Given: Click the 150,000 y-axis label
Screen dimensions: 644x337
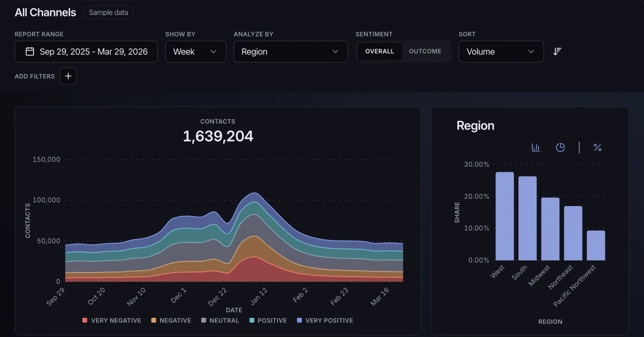Looking at the screenshot, I should click(46, 159).
